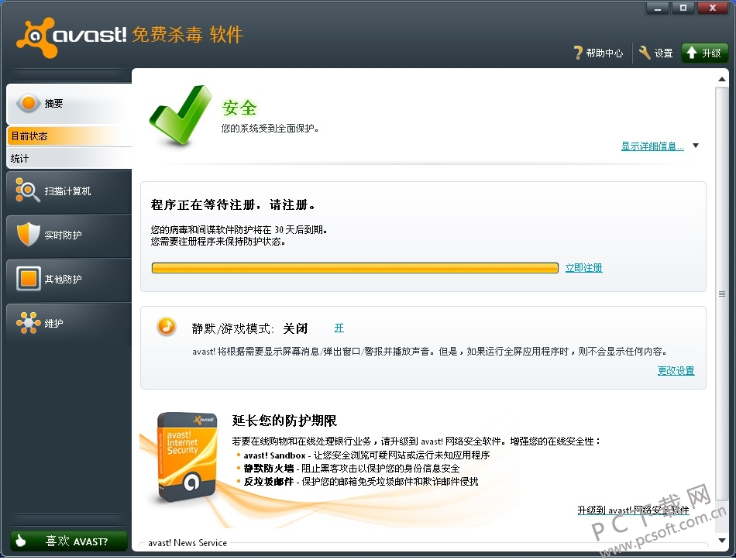
Task: Click the 更改设置 change settings link
Action: (676, 370)
